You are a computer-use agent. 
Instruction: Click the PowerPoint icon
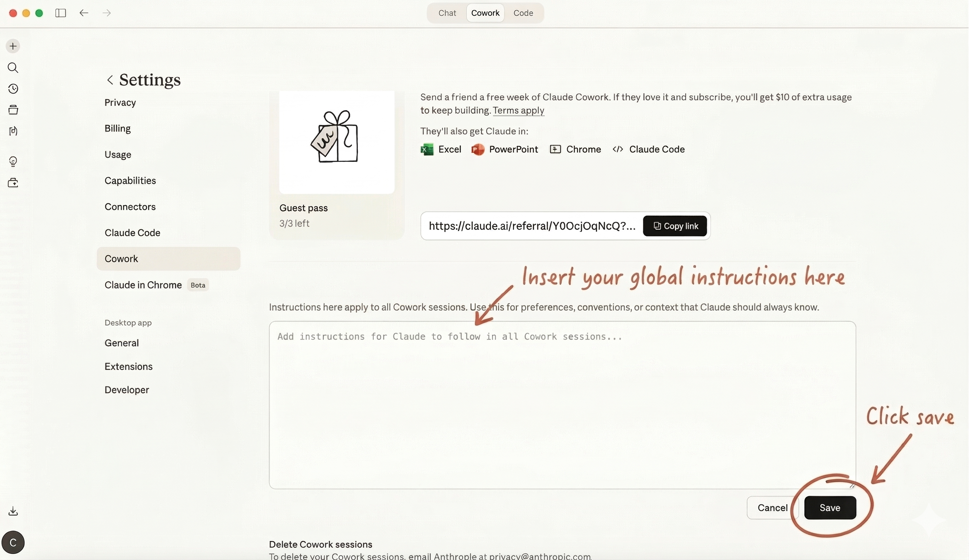tap(478, 149)
